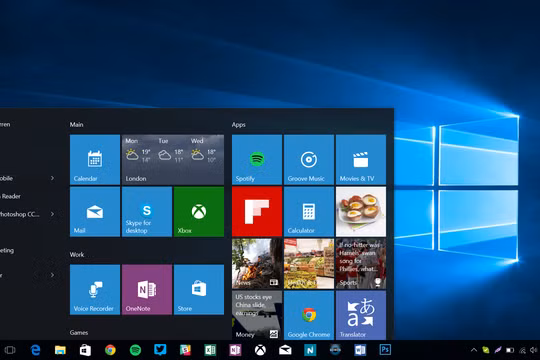Click the Work group header

click(x=77, y=255)
